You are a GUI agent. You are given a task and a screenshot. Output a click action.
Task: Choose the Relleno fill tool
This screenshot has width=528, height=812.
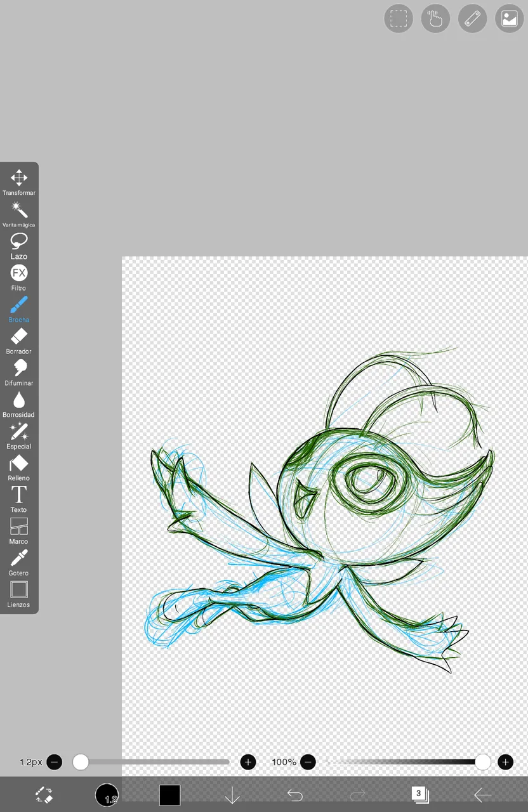[19, 468]
